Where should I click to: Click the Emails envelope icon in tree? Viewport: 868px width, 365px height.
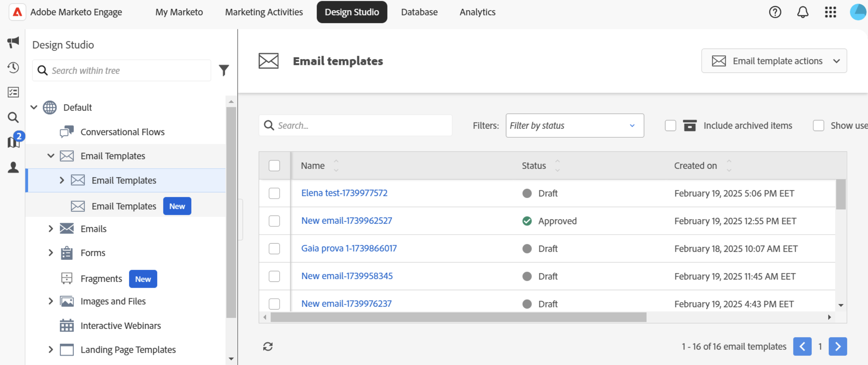(67, 229)
